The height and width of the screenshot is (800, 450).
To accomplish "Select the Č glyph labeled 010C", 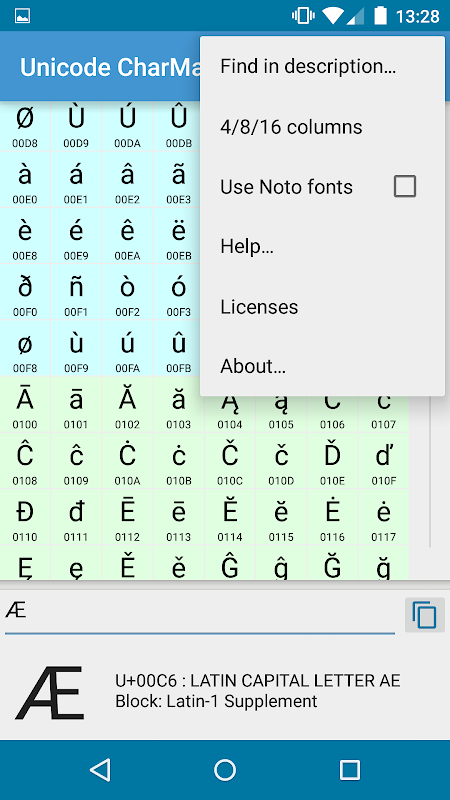I will point(230,462).
